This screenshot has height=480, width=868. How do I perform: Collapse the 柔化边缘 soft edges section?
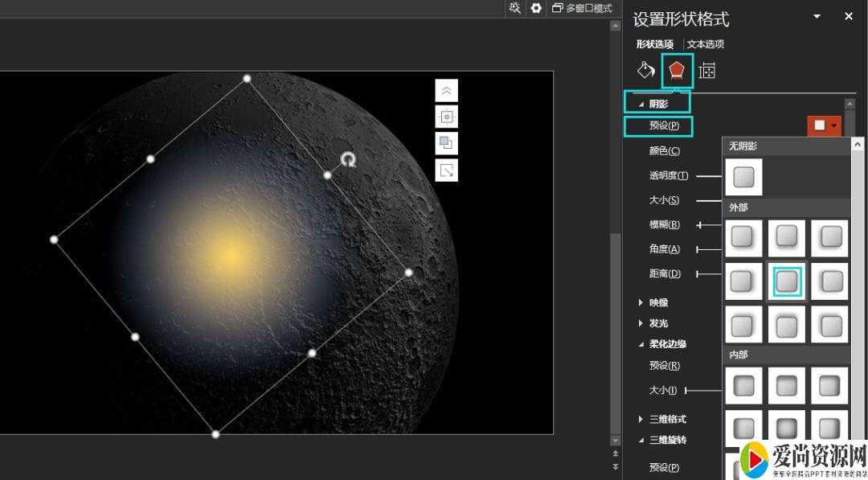[x=667, y=344]
